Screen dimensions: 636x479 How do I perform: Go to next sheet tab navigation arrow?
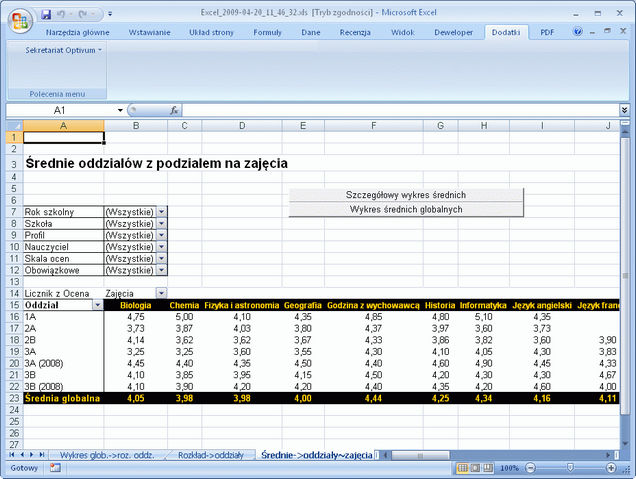click(31, 455)
